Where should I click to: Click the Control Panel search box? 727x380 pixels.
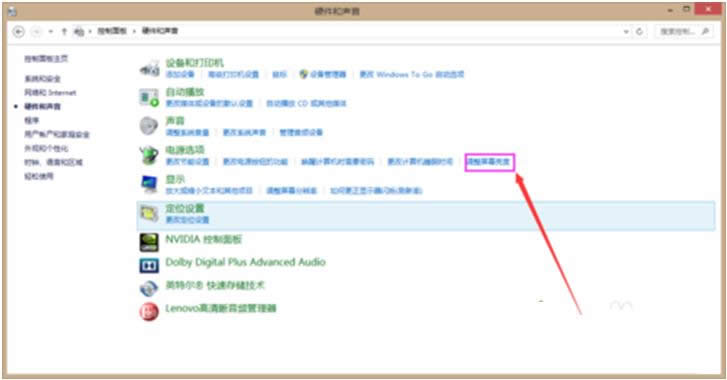[x=684, y=32]
